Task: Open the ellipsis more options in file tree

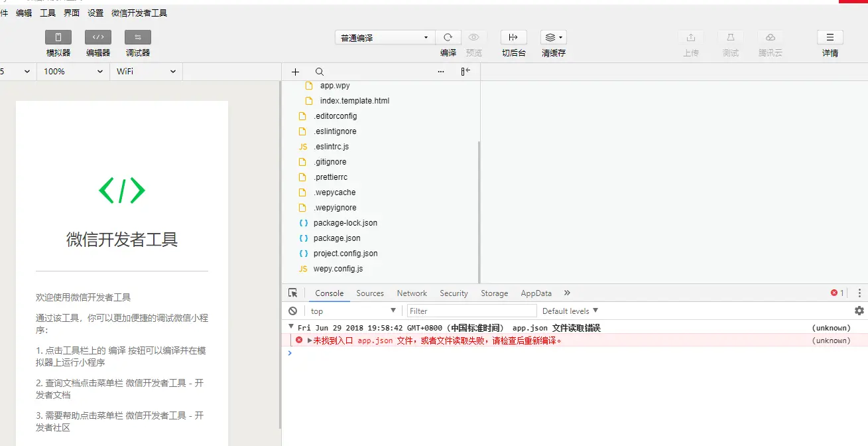Action: (441, 72)
